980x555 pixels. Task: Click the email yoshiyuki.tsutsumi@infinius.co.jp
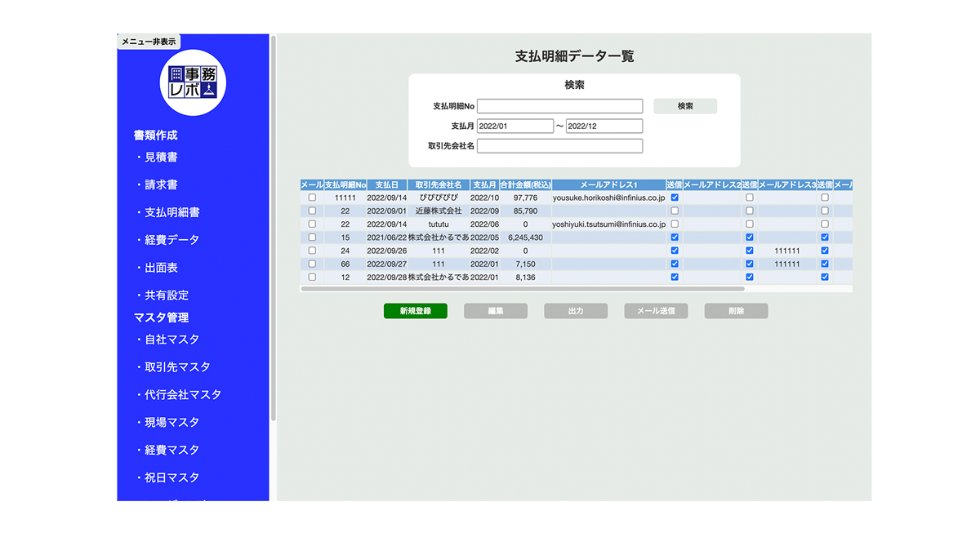609,224
